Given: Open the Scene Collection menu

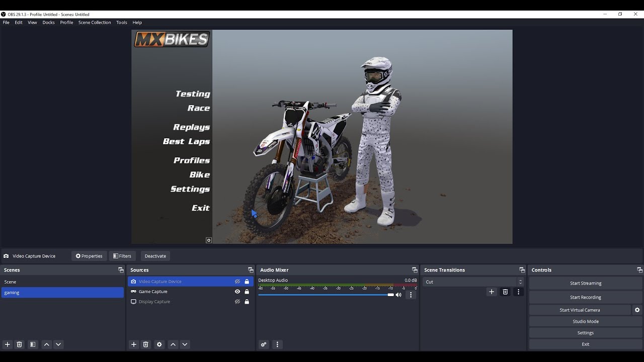Looking at the screenshot, I should click(x=95, y=23).
